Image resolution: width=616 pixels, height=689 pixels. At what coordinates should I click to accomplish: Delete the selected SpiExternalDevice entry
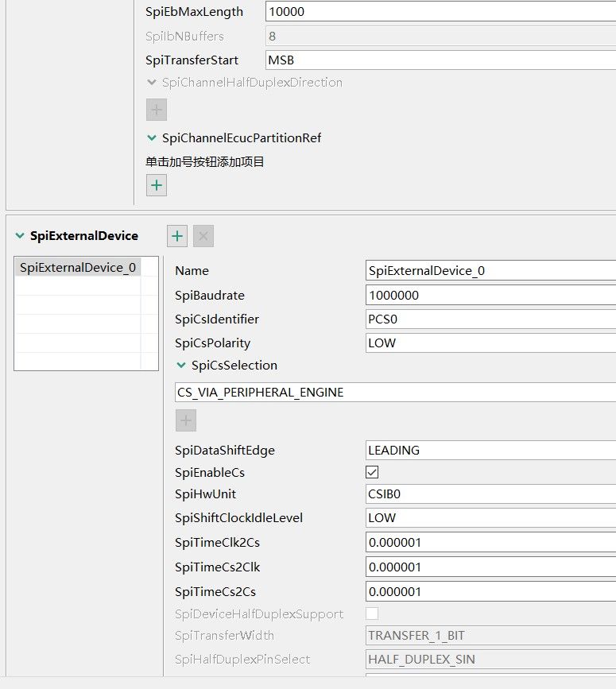pyautogui.click(x=203, y=236)
